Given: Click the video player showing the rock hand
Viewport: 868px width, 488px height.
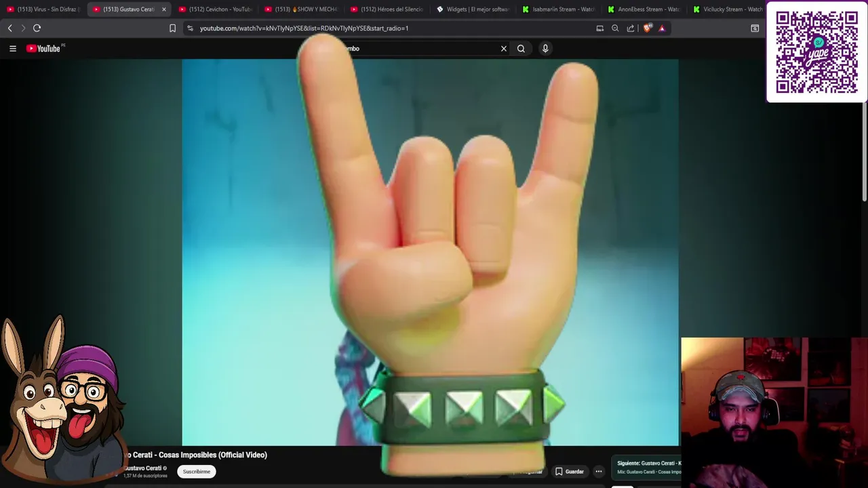Looking at the screenshot, I should click(430, 252).
